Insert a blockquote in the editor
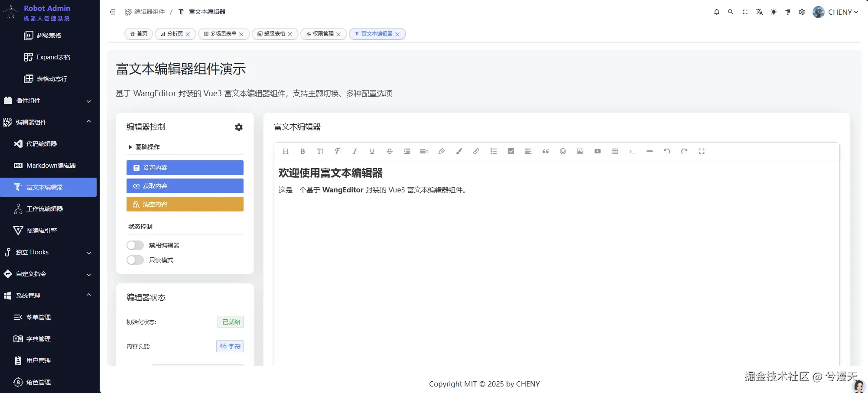868x393 pixels. click(545, 151)
